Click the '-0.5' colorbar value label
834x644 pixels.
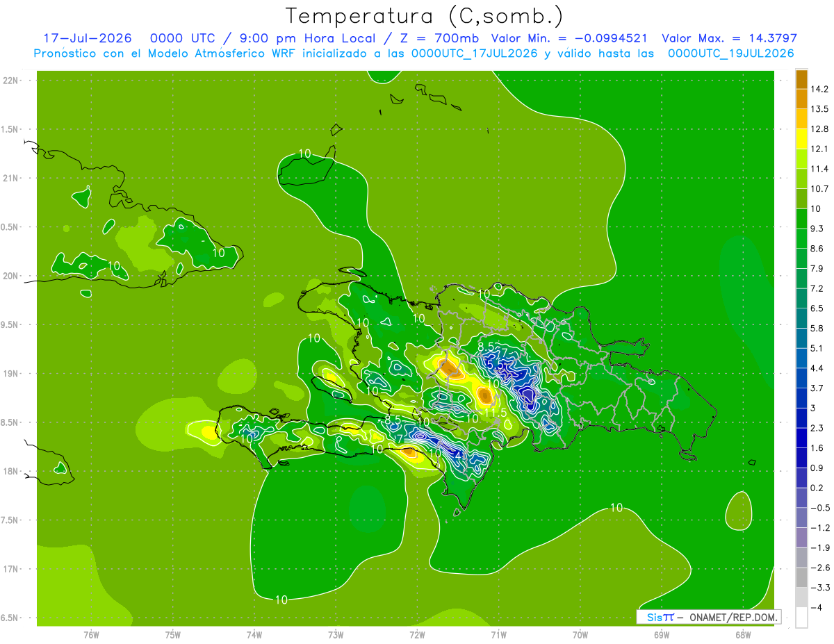coord(819,507)
